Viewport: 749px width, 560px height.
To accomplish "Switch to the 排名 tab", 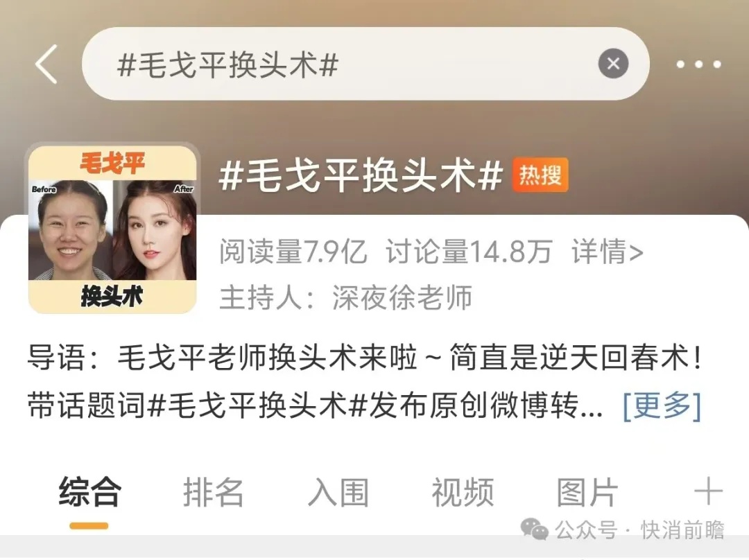I will 214,491.
